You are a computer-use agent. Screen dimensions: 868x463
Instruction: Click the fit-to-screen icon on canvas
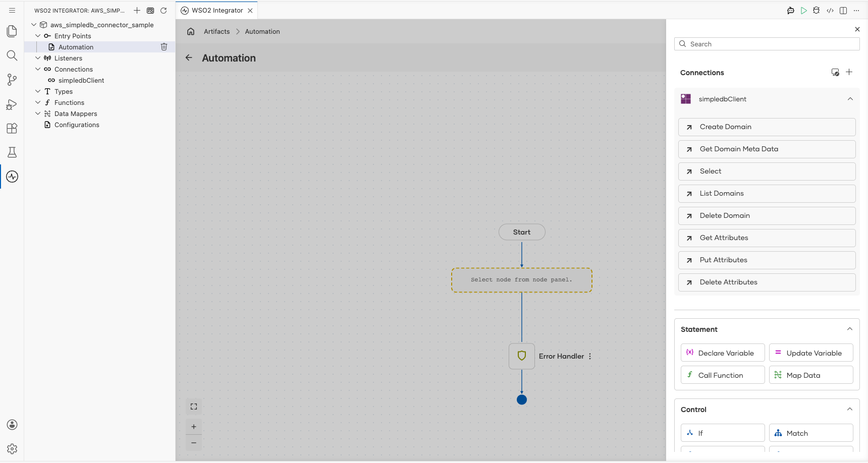[x=194, y=407]
